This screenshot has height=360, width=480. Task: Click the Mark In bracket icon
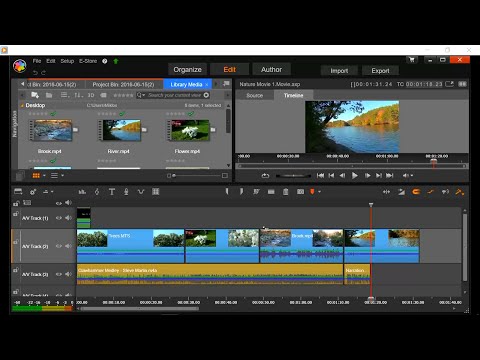[227, 191]
